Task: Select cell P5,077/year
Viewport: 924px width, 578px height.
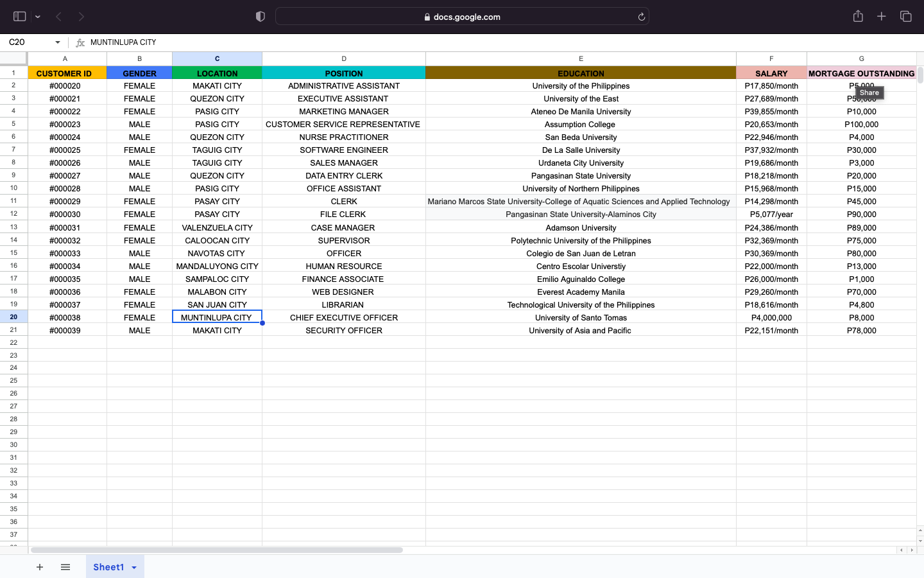Action: pyautogui.click(x=771, y=214)
